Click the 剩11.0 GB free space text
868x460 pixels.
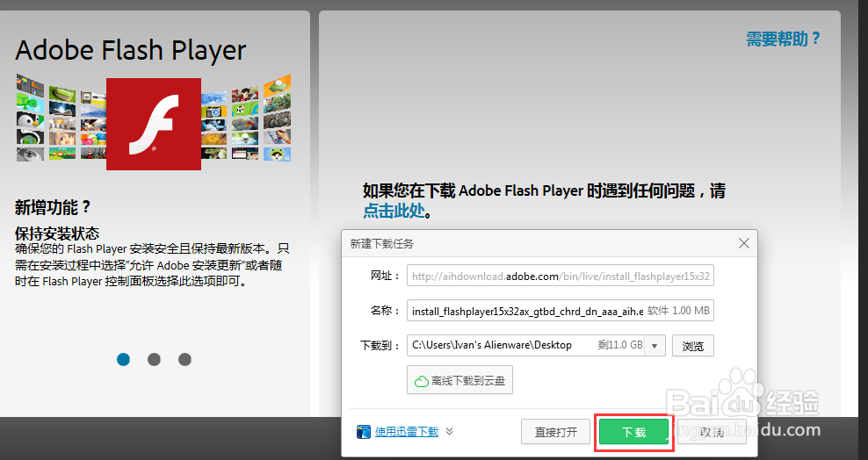click(x=620, y=345)
